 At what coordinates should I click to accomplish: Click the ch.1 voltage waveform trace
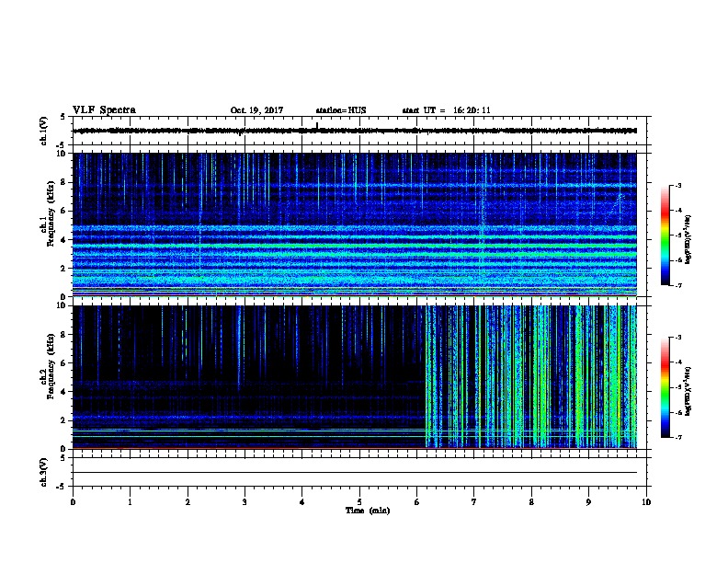pyautogui.click(x=355, y=131)
